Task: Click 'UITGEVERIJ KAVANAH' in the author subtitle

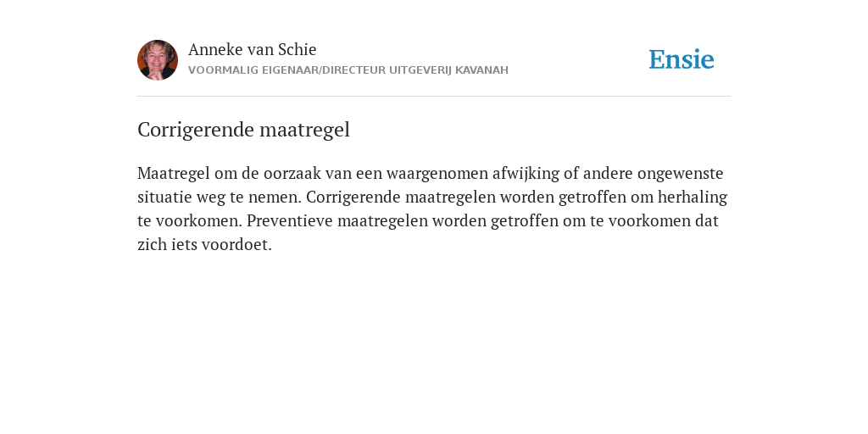Action: (448, 70)
